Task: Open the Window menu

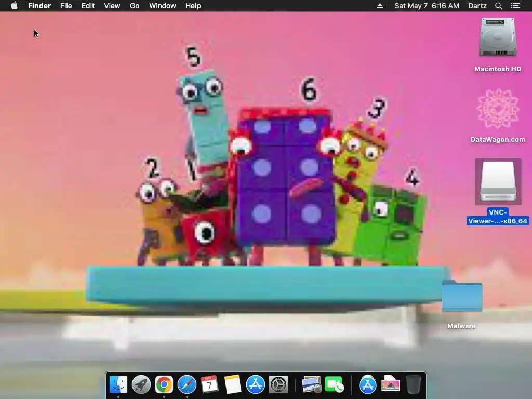Action: coord(163,6)
